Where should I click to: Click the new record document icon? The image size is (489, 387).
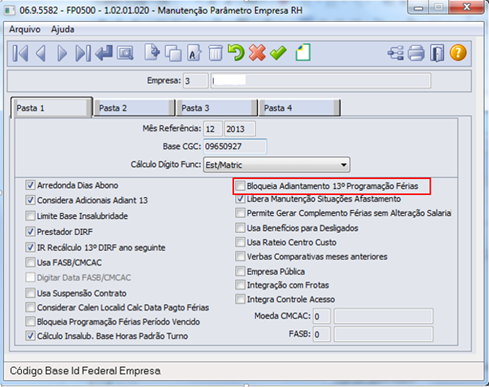152,53
